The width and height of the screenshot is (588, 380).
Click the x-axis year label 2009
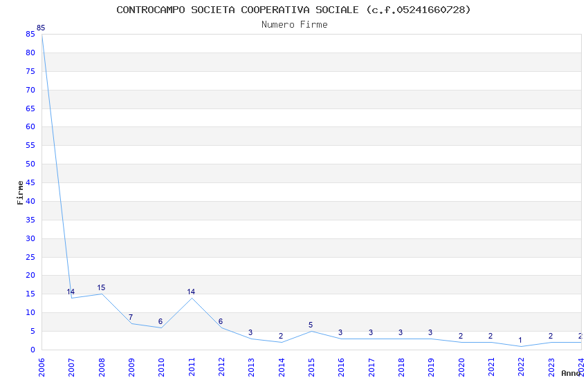pyautogui.click(x=131, y=368)
